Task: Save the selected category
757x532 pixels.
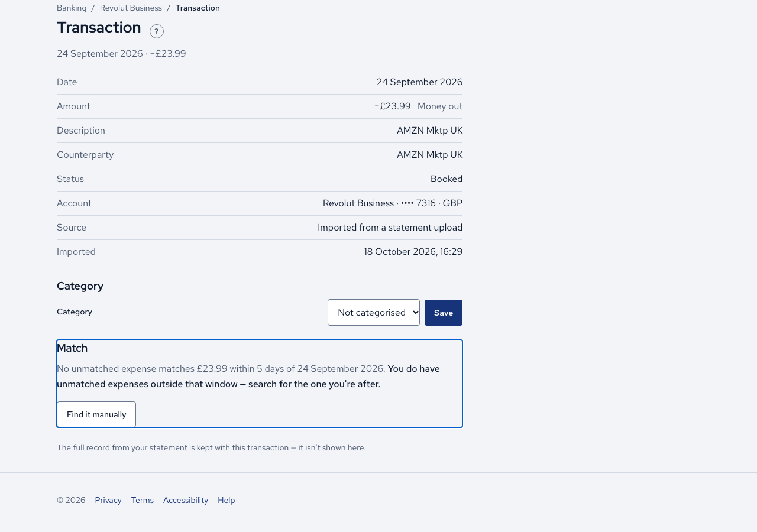Action: (444, 313)
